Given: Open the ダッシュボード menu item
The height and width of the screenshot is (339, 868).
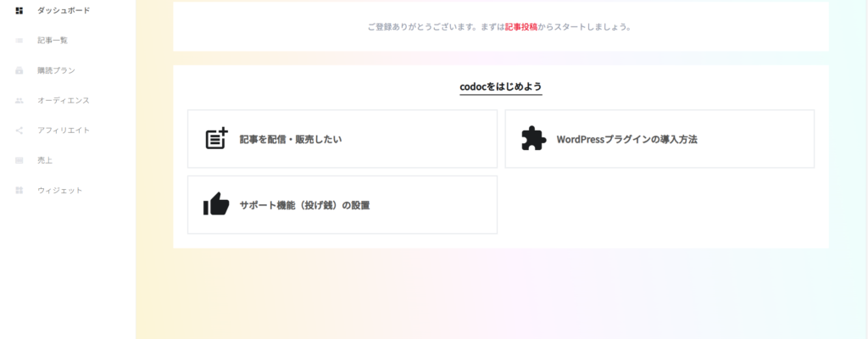Looking at the screenshot, I should pos(64,10).
